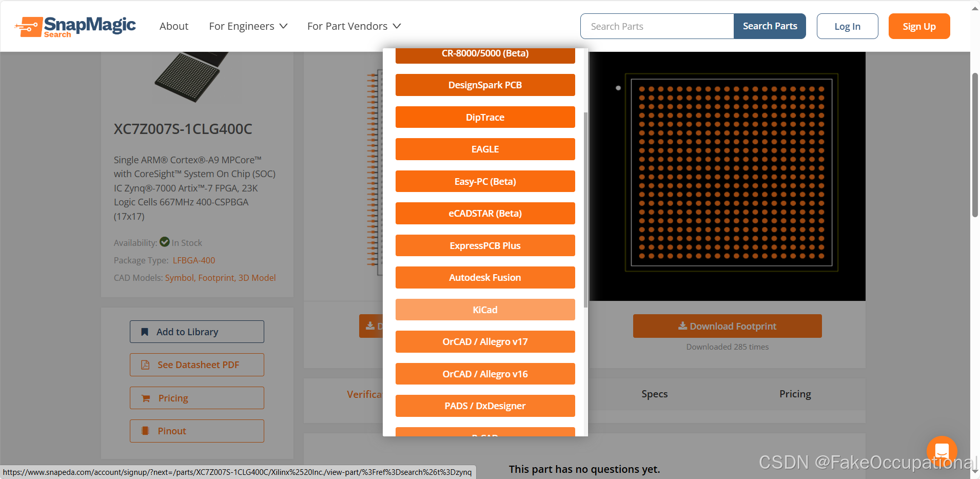
Task: Click the Search Parts button
Action: point(770,26)
